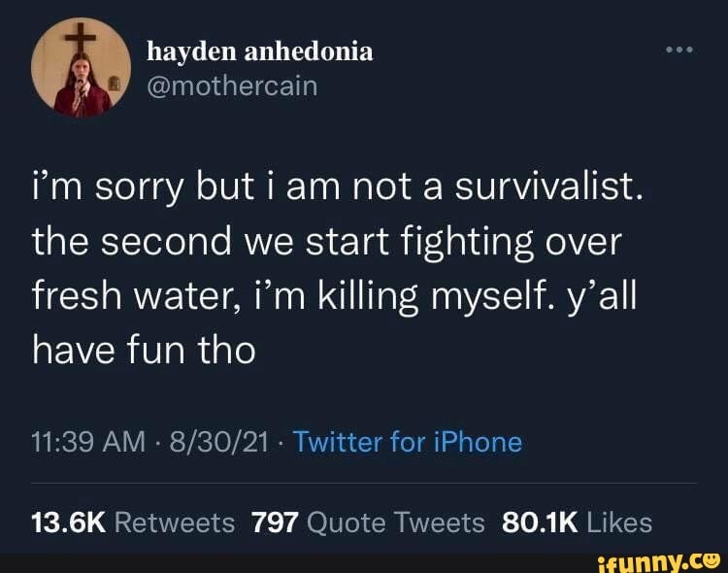Image resolution: width=728 pixels, height=573 pixels.
Task: Click the 13.6K retweet count number
Action: tap(69, 522)
